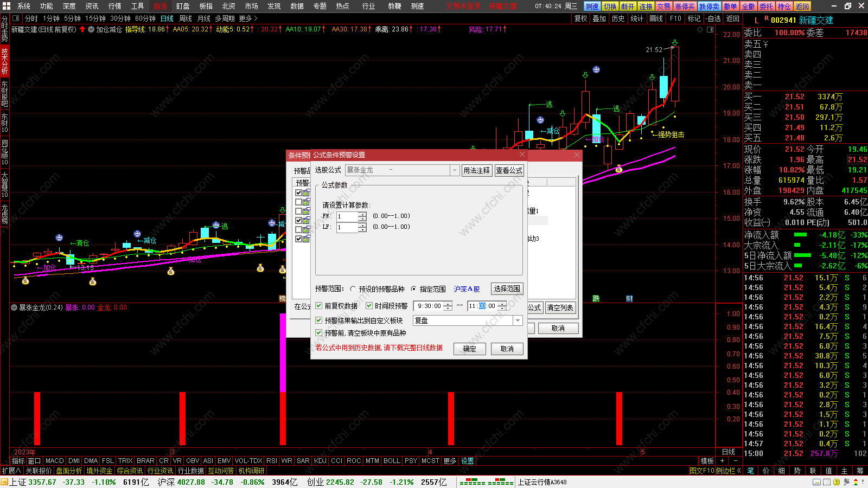Toggle the 暴涨金龙 indicator collapse icon
Viewport: 868px width, 488px height.
(x=14, y=307)
